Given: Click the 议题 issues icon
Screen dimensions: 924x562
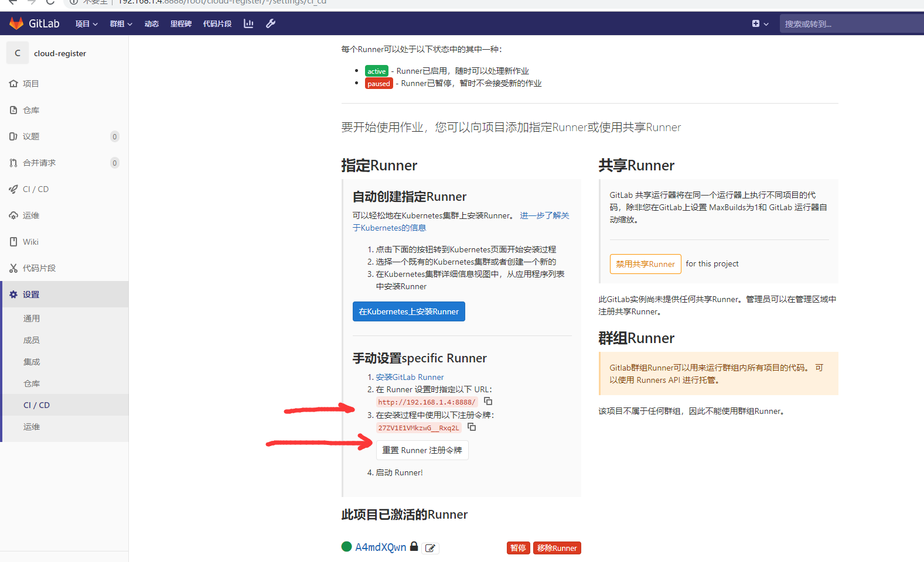Looking at the screenshot, I should click(x=13, y=136).
